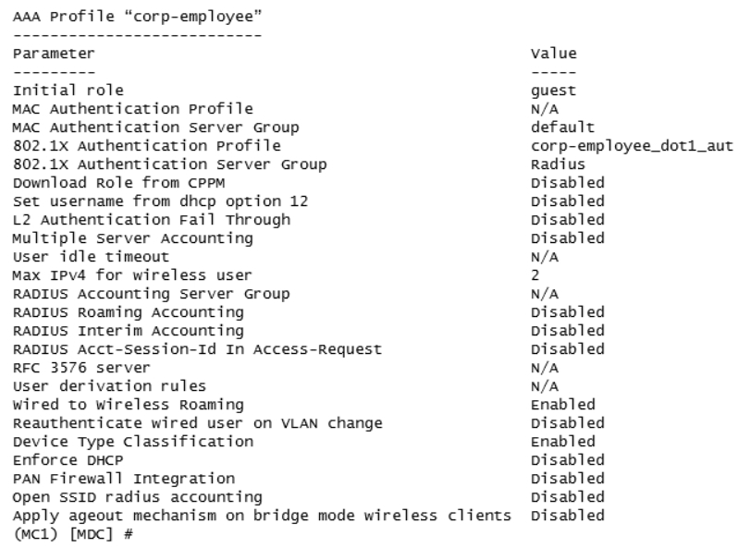
Task: Select the Device Type Classification Enabled value
Action: [x=562, y=442]
